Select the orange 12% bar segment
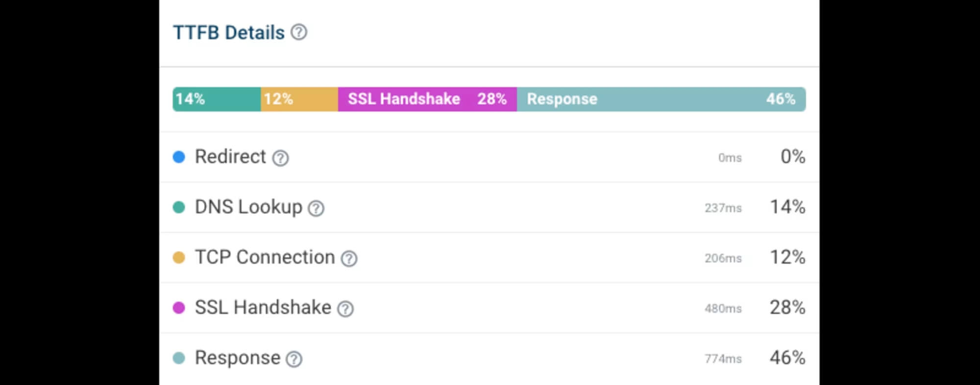Screen dimensions: 980x385 299,99
